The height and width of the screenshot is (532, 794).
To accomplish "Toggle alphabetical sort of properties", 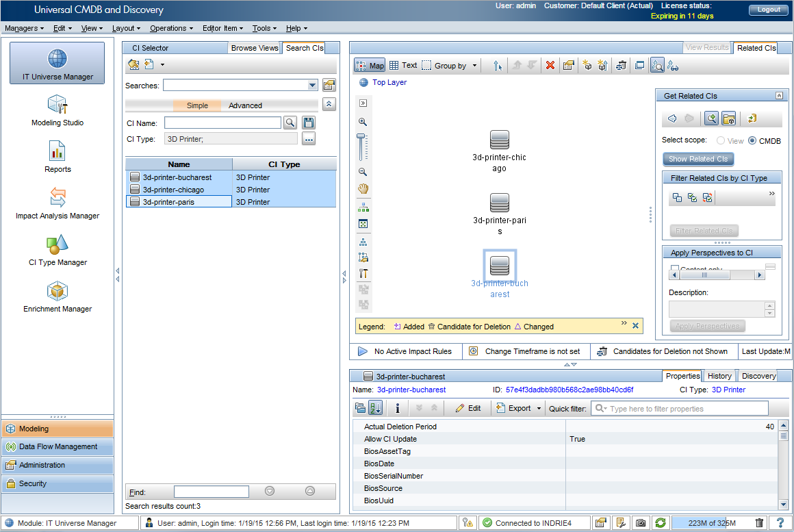I will tap(375, 408).
